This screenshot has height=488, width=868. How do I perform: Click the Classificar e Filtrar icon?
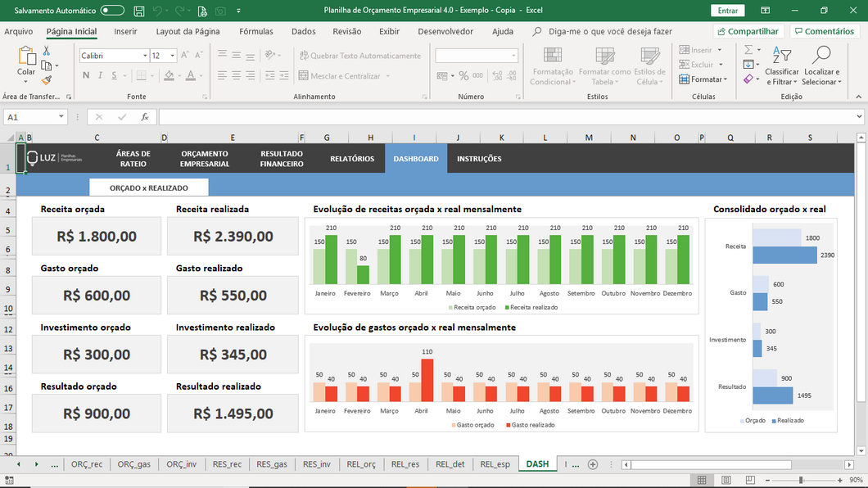pyautogui.click(x=781, y=57)
